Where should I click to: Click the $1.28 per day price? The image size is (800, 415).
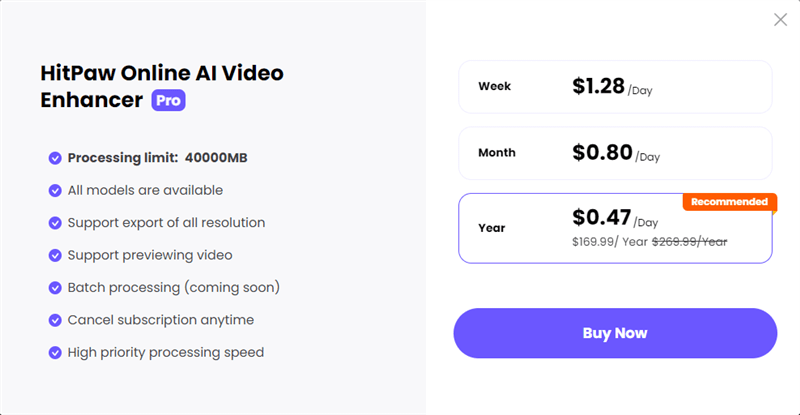click(612, 87)
